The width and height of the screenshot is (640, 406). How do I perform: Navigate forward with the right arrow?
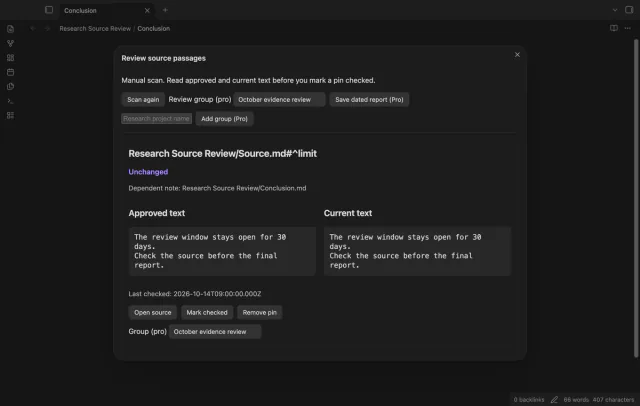[x=47, y=29]
